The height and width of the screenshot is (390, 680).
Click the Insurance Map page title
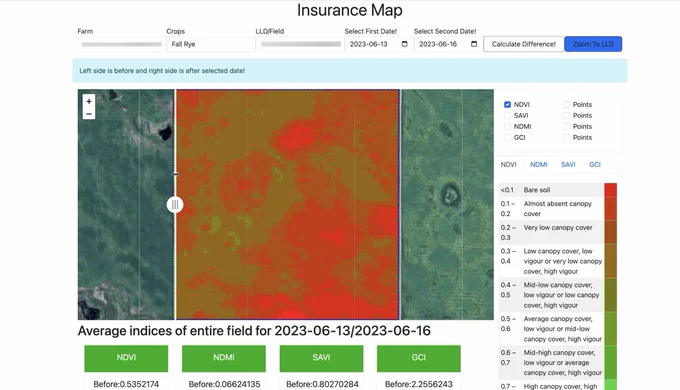click(350, 10)
